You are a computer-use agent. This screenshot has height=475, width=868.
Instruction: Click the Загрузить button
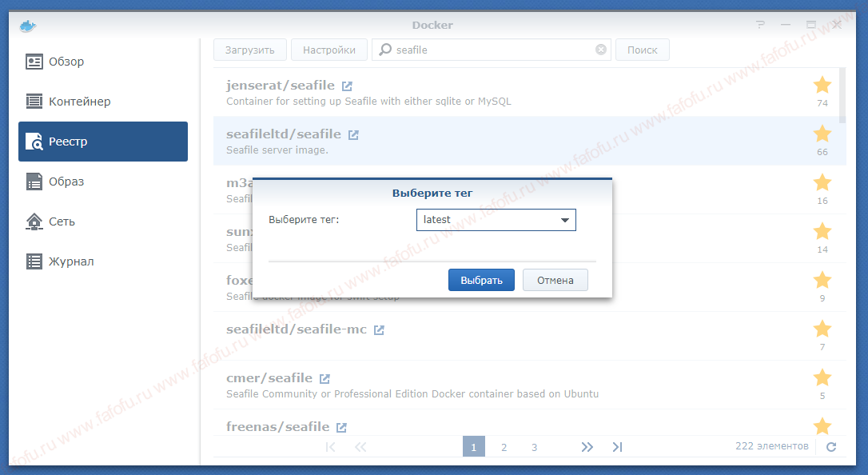(x=249, y=50)
